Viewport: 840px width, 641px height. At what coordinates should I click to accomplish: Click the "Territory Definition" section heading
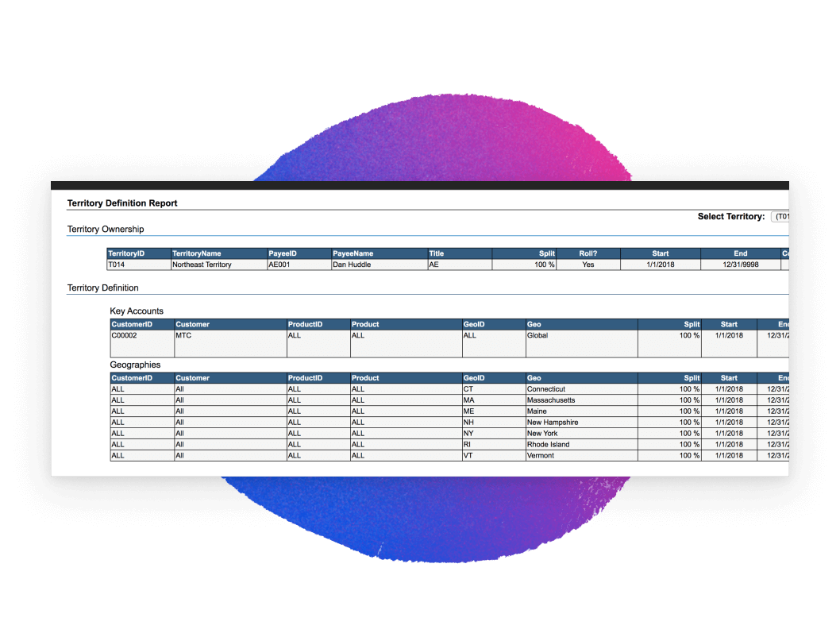click(x=103, y=288)
